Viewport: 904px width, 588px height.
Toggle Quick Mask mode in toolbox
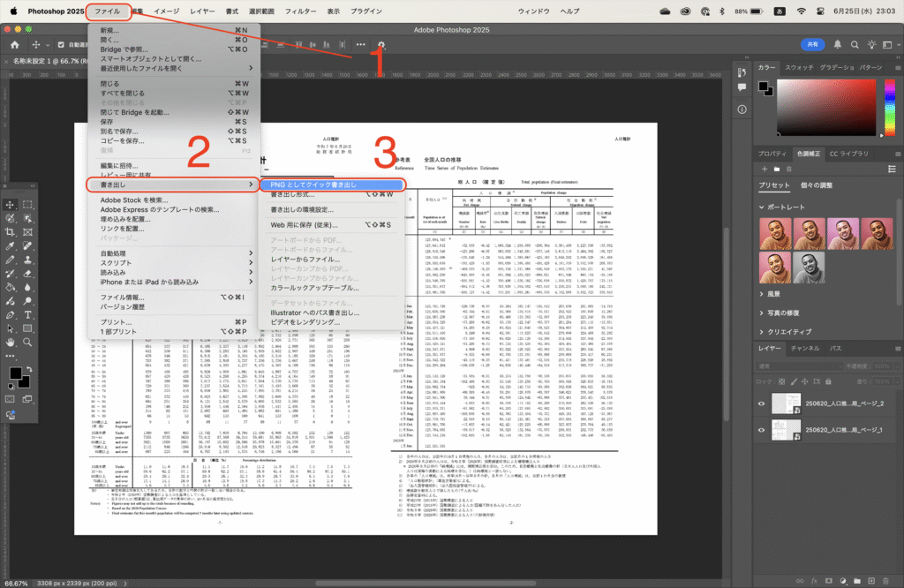coord(11,399)
